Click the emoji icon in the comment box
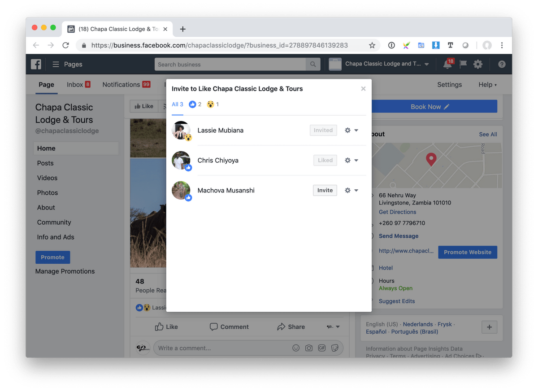The height and width of the screenshot is (392, 538). point(296,348)
